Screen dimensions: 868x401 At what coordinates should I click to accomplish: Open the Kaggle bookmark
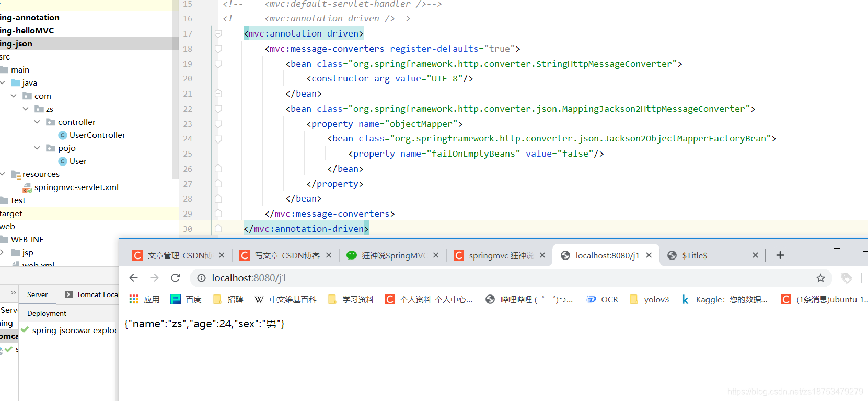click(x=724, y=299)
